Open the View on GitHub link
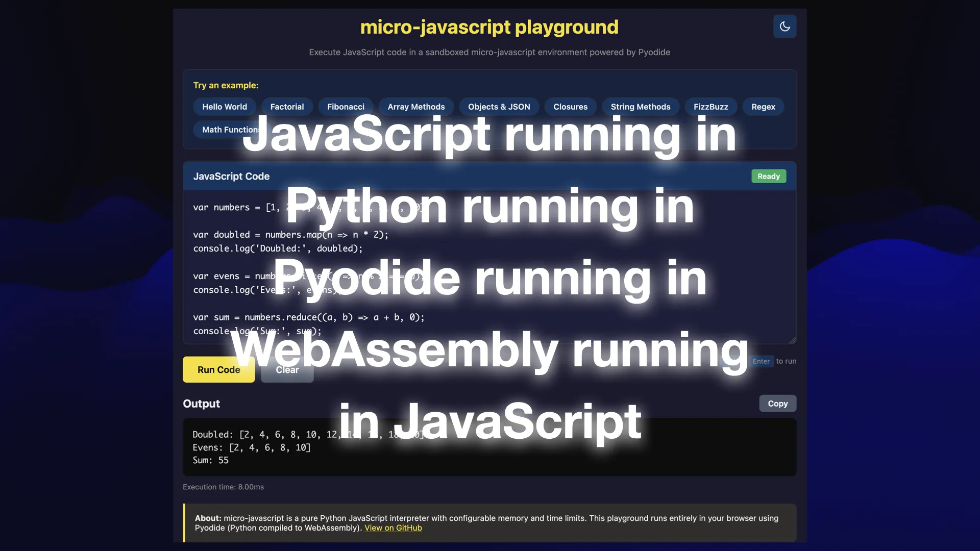Viewport: 980px width, 551px height. tap(393, 528)
